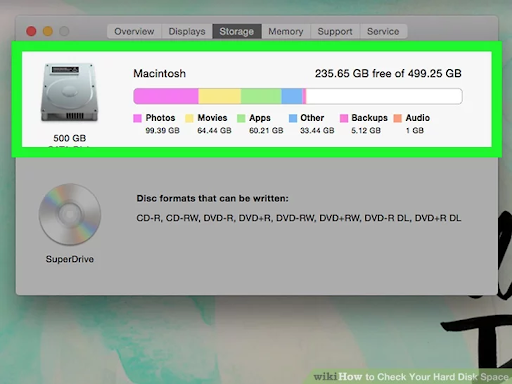Click the blue Other segment in storage bar
512x384 pixels.
pos(292,96)
